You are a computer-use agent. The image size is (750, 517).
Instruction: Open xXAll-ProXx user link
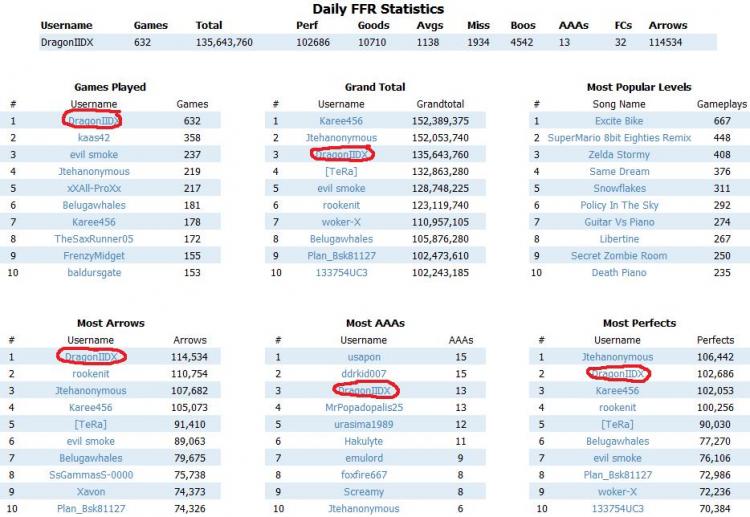coord(94,188)
